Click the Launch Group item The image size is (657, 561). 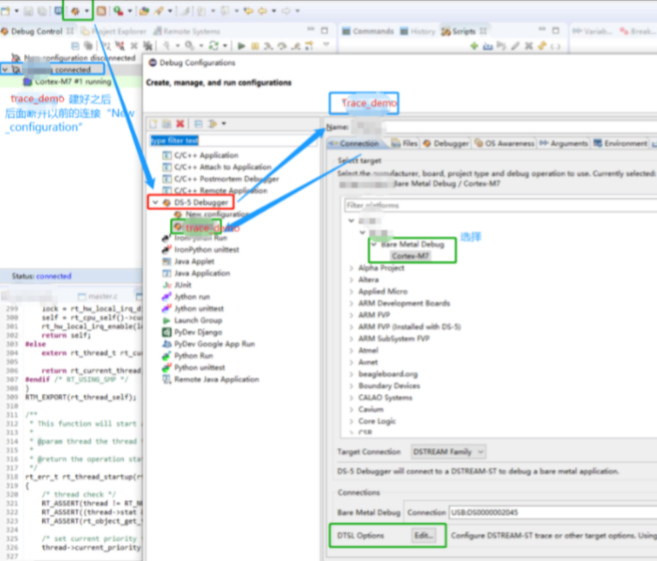click(198, 320)
